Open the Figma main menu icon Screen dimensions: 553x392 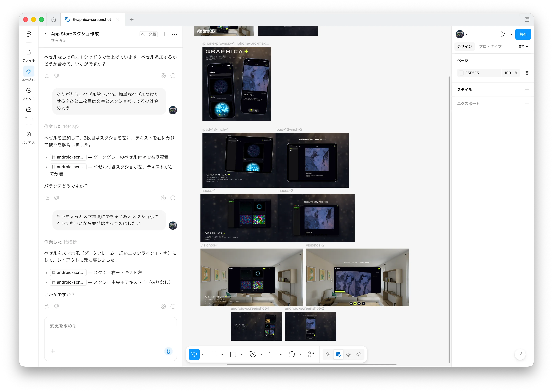[29, 34]
